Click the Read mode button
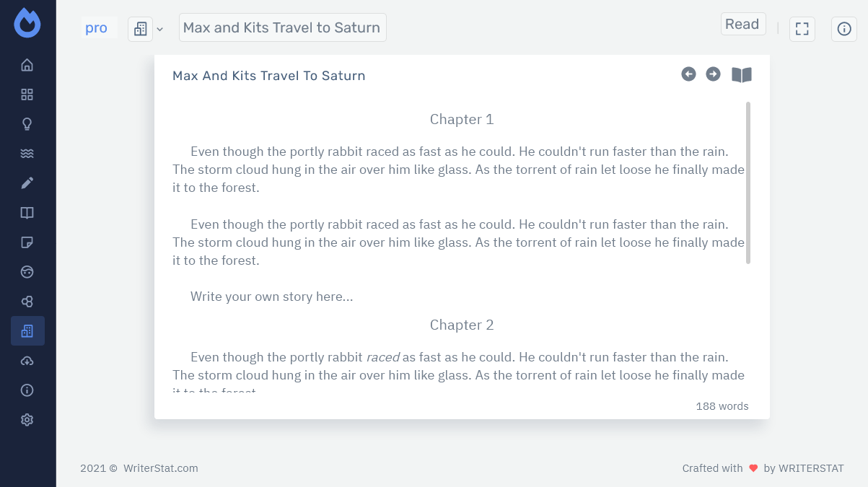868x487 pixels. click(x=742, y=24)
